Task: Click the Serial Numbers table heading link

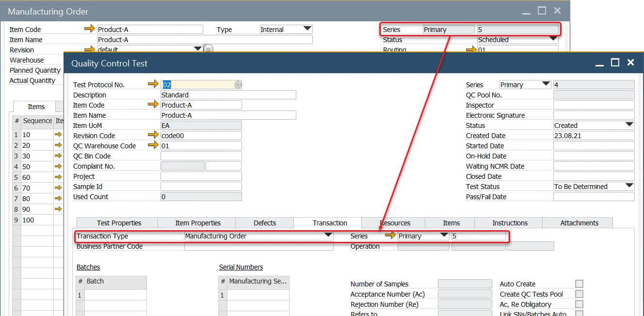Action: tap(241, 267)
